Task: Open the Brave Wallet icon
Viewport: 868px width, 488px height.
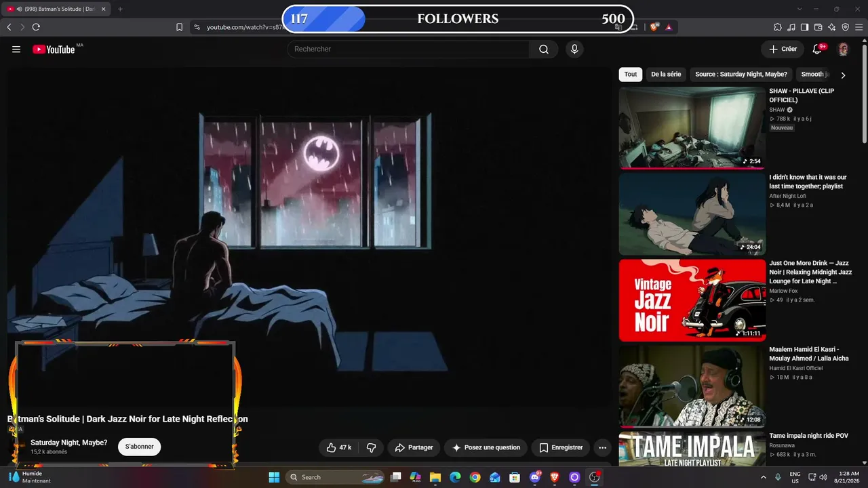Action: click(x=818, y=27)
